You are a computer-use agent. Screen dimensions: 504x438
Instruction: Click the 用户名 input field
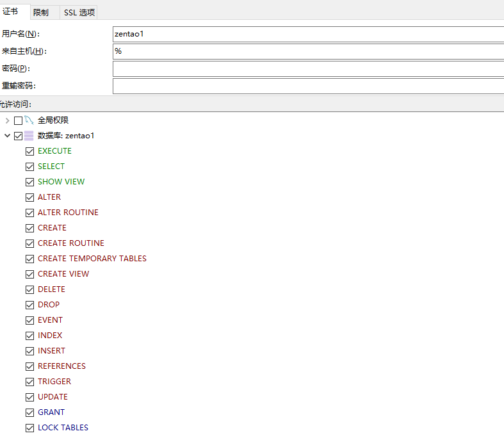pyautogui.click(x=307, y=34)
